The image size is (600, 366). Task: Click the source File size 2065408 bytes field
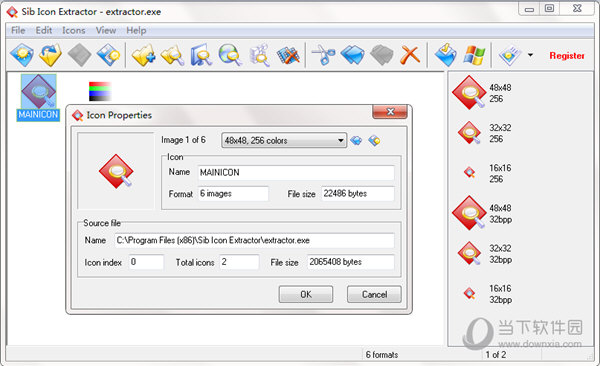tap(351, 262)
